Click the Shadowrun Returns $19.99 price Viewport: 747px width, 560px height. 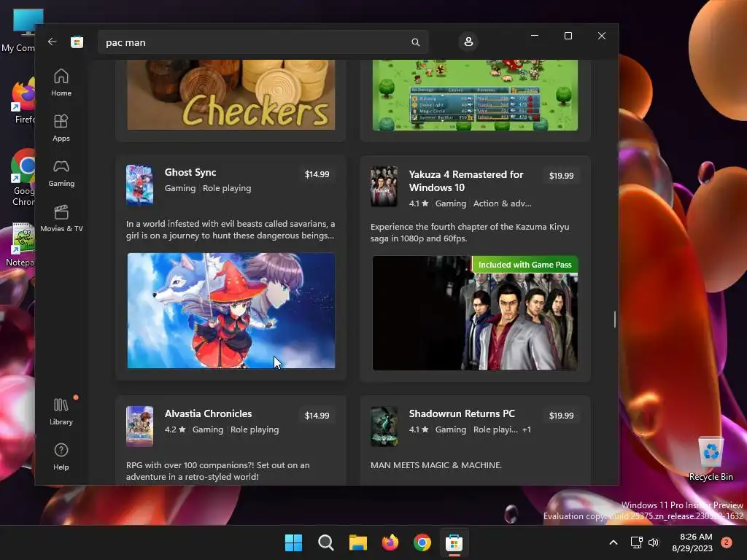pyautogui.click(x=561, y=416)
